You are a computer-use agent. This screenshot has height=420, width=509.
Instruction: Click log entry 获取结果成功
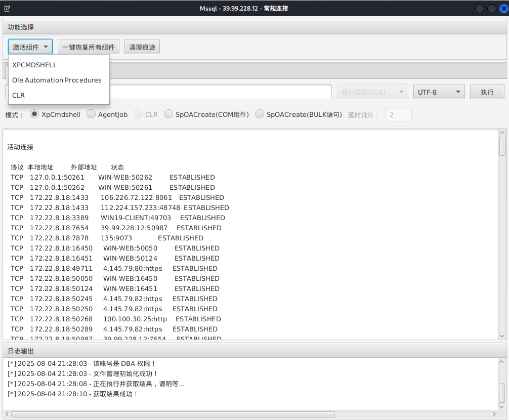(73, 394)
